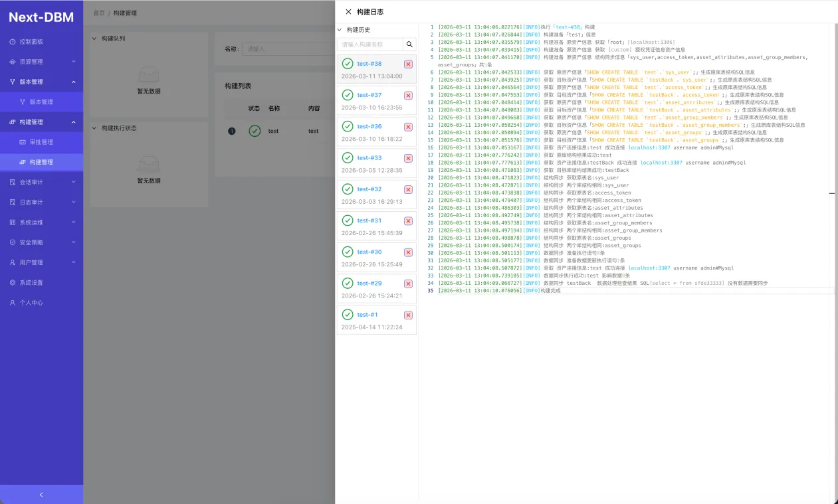Remove test-#31 from build history

[408, 220]
